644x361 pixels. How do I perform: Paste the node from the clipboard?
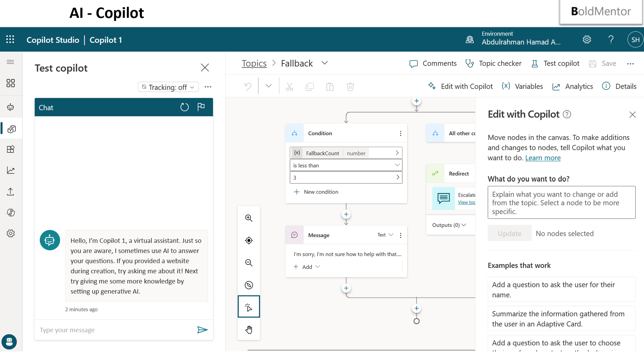tap(330, 87)
